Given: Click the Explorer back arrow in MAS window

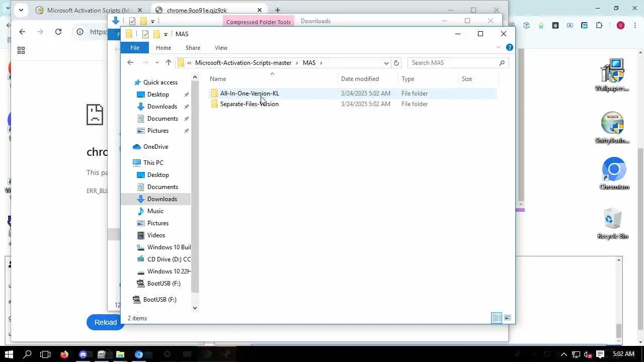Looking at the screenshot, I should pyautogui.click(x=130, y=63).
